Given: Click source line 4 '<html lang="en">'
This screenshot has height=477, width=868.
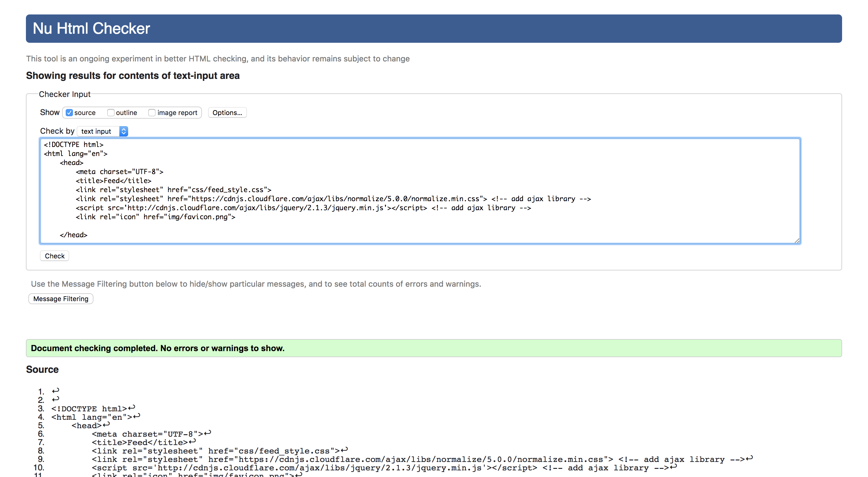Looking at the screenshot, I should 92,417.
